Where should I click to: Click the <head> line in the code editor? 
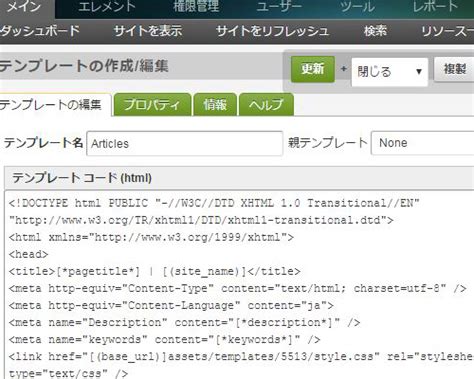click(x=28, y=254)
